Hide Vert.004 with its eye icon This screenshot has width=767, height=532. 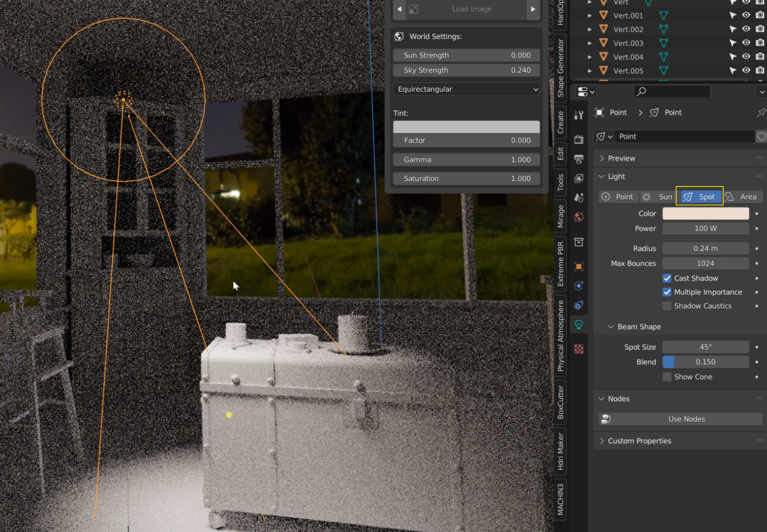(x=746, y=57)
